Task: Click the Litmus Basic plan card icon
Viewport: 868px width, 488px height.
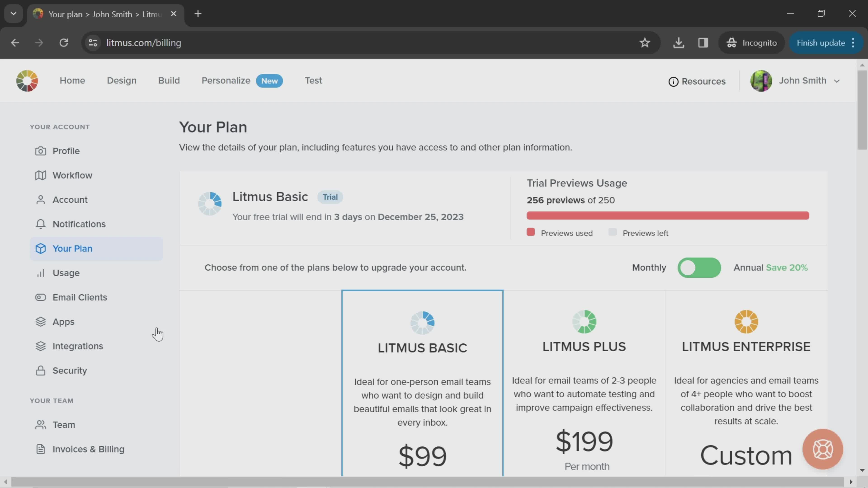Action: tap(422, 323)
